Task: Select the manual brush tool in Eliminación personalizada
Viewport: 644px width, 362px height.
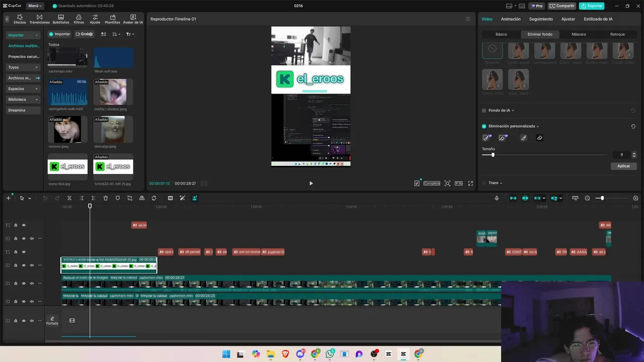Action: pos(524,138)
